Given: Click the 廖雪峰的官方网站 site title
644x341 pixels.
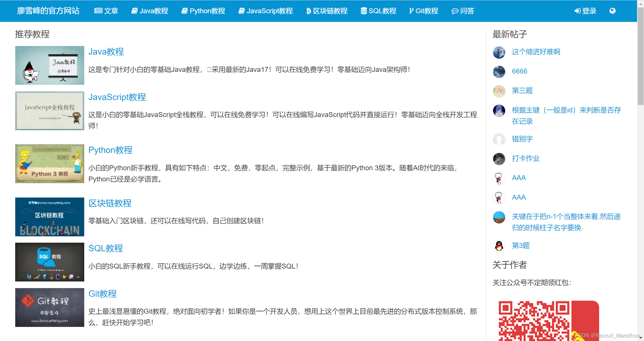Looking at the screenshot, I should click(48, 11).
